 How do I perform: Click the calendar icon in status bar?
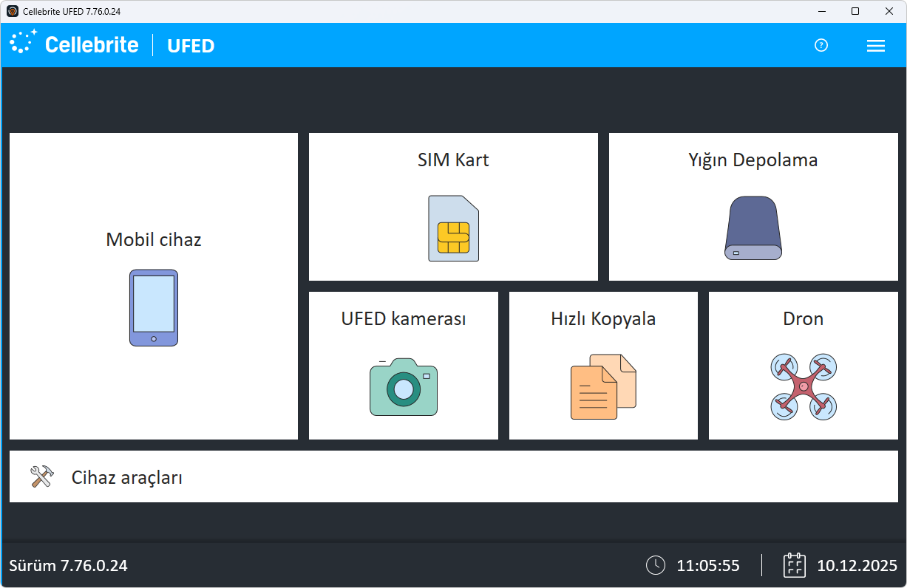coord(795,565)
